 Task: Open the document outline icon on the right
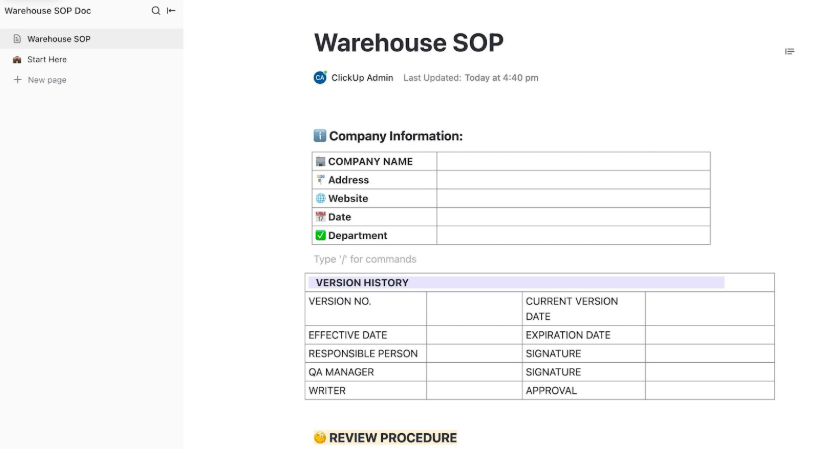pyautogui.click(x=789, y=52)
